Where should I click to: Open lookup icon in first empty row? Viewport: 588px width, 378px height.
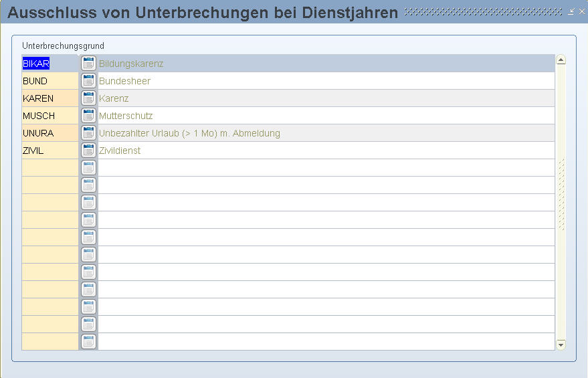click(88, 168)
